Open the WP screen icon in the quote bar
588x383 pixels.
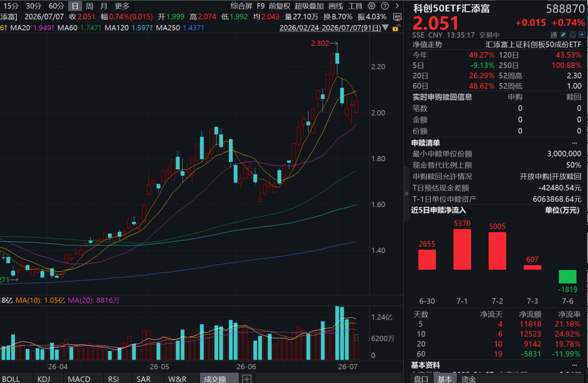click(397, 17)
